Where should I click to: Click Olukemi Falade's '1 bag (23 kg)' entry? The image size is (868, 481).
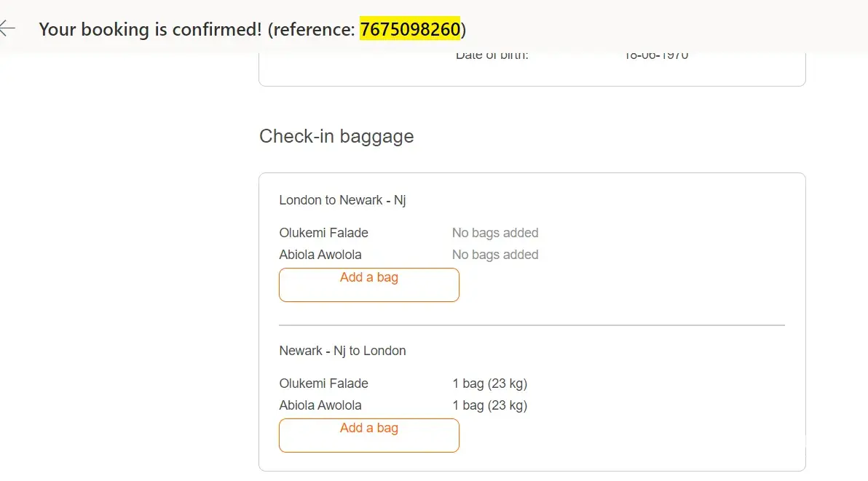(x=489, y=383)
